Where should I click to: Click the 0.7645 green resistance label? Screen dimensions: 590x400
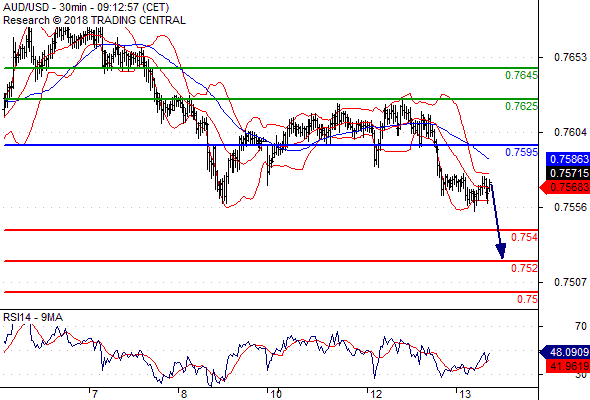pyautogui.click(x=522, y=75)
